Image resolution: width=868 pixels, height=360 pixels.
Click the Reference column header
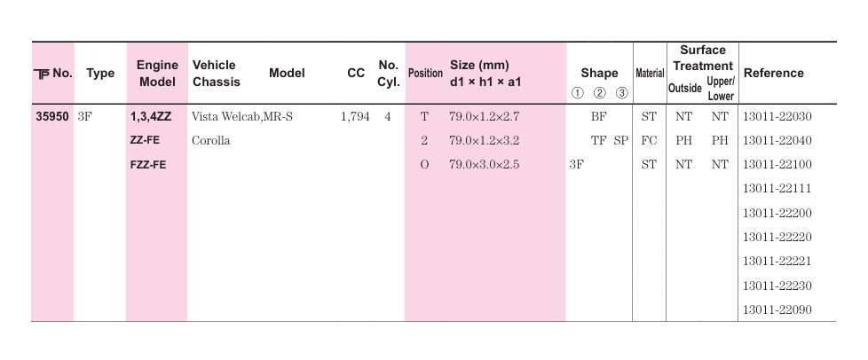773,73
